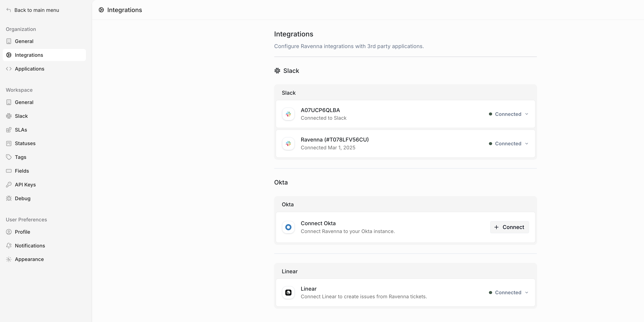Click the Fields icon in the sidebar

click(x=9, y=171)
